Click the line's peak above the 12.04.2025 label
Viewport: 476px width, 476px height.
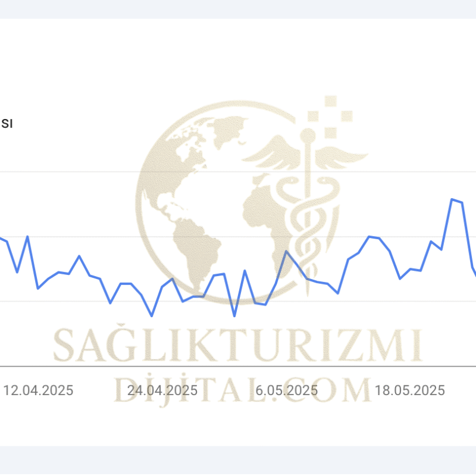pyautogui.click(x=27, y=237)
